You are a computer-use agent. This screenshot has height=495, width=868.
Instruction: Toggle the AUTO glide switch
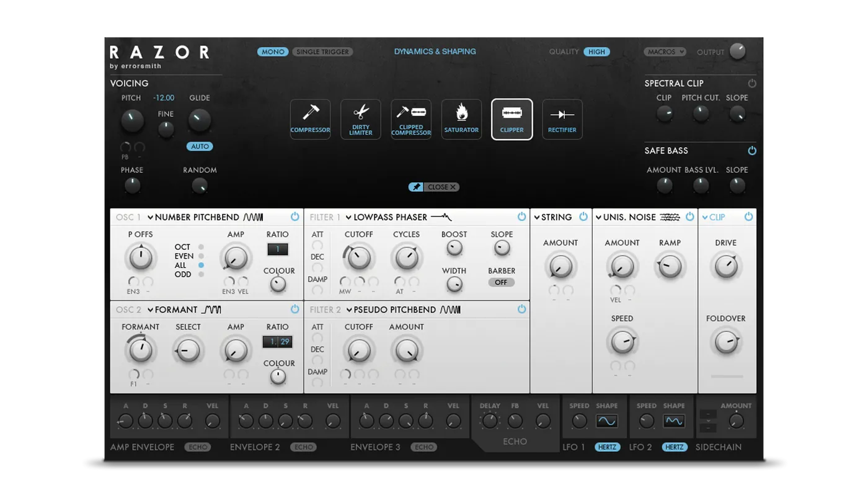click(200, 147)
